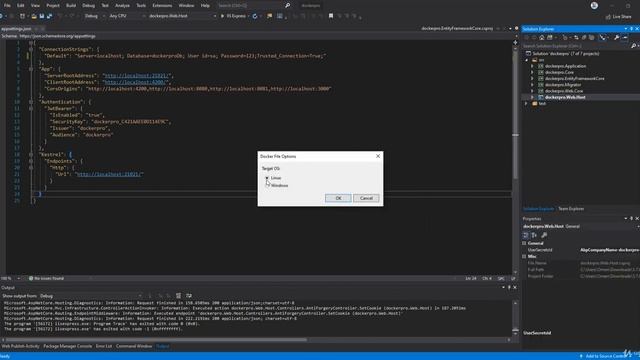Viewport: 640px width, 360px height.
Task: Open the Kestrel Url localhost:21021 link
Action: click(109, 174)
